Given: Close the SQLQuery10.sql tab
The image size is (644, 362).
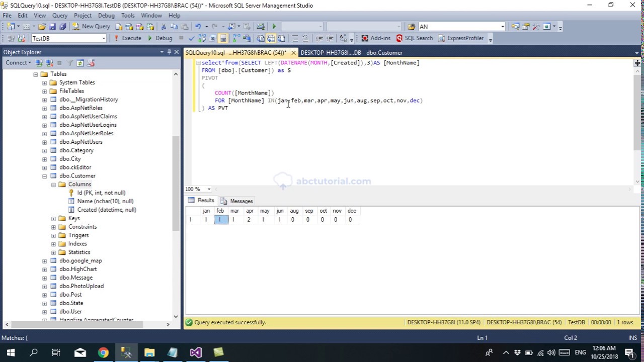Looking at the screenshot, I should pyautogui.click(x=293, y=52).
